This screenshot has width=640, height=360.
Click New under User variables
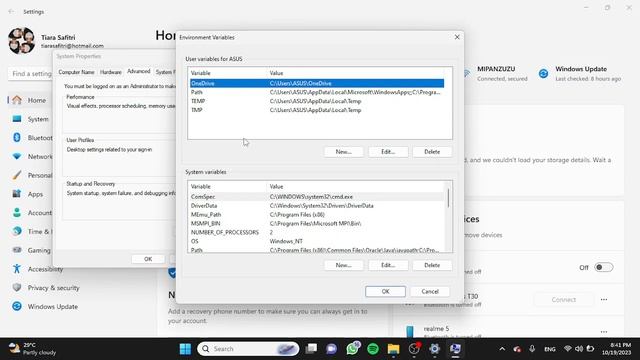343,152
